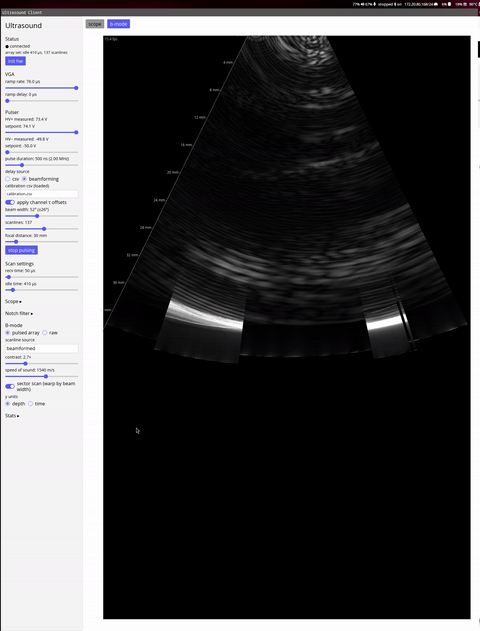Expand the Scope section
The height and width of the screenshot is (631, 480).
point(13,301)
